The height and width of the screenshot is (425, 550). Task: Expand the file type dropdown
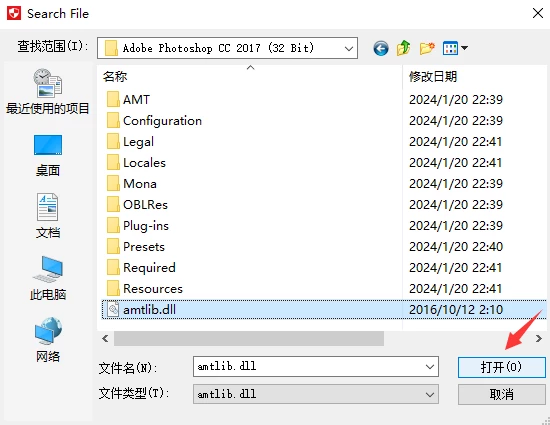pos(430,394)
